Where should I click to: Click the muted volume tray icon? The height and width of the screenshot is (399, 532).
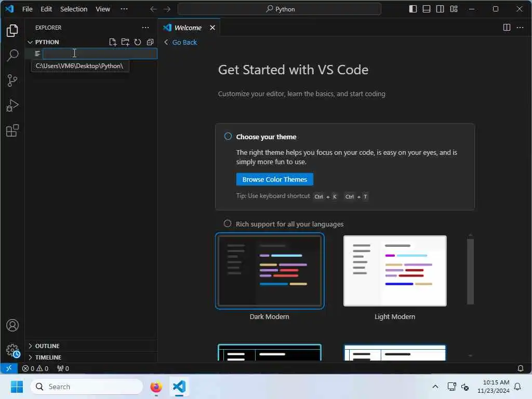(465, 387)
